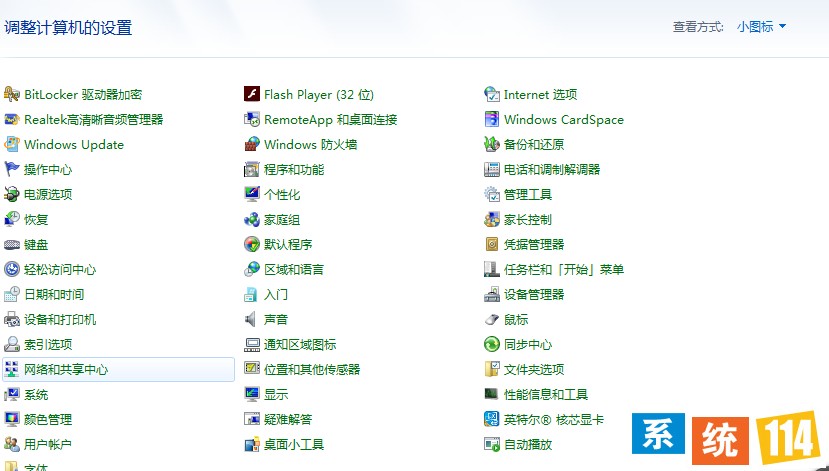
Task: Open the 键盘 keyboard icon
Action: [x=12, y=244]
